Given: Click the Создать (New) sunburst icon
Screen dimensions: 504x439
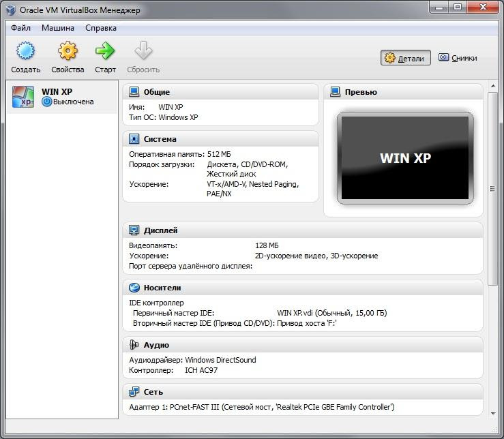Looking at the screenshot, I should click(x=25, y=50).
